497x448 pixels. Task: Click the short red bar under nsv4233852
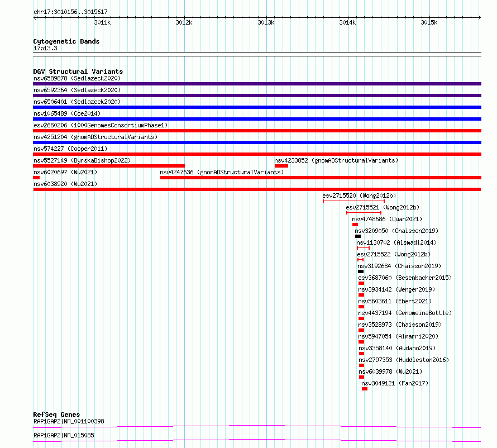[x=281, y=166]
